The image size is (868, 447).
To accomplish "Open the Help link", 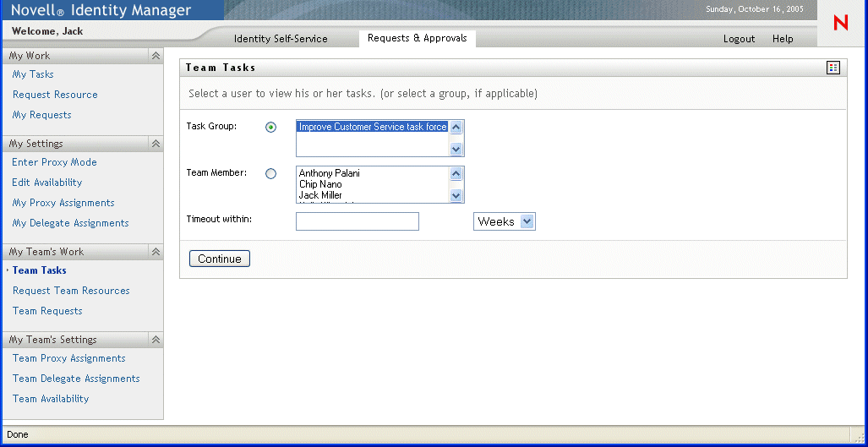I will pyautogui.click(x=783, y=39).
